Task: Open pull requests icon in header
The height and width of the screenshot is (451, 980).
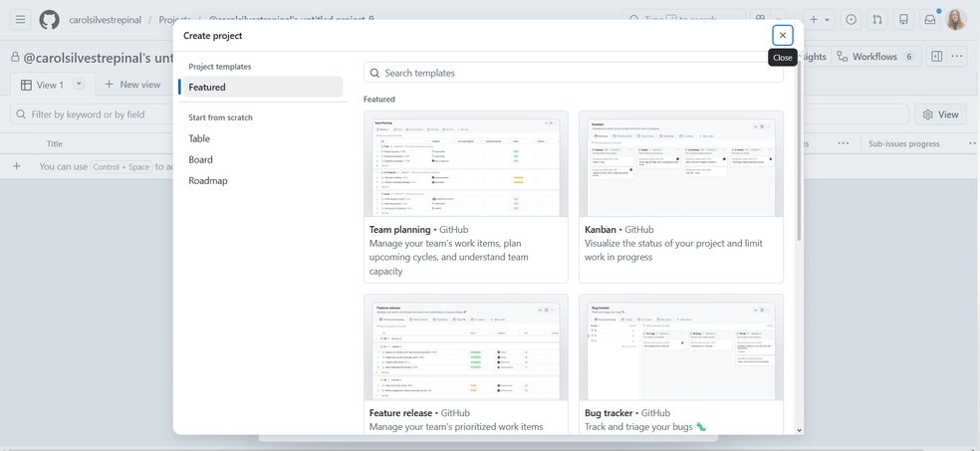Action: [x=877, y=19]
